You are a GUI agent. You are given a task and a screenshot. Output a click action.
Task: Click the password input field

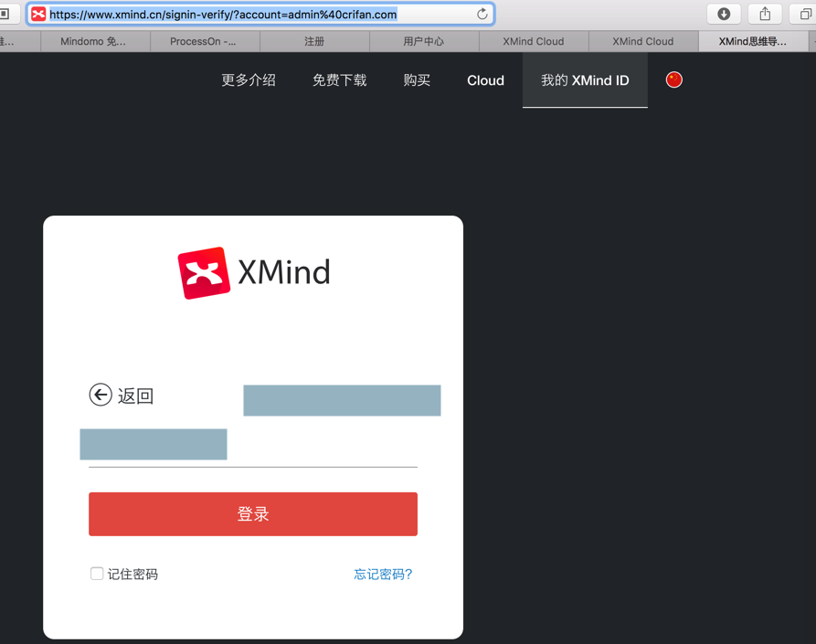253,448
